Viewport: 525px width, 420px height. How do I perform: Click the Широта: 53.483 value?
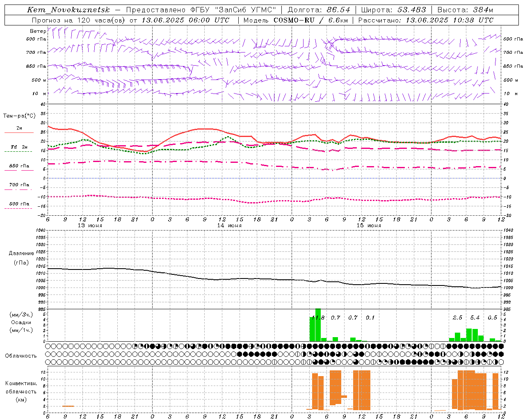point(393,10)
